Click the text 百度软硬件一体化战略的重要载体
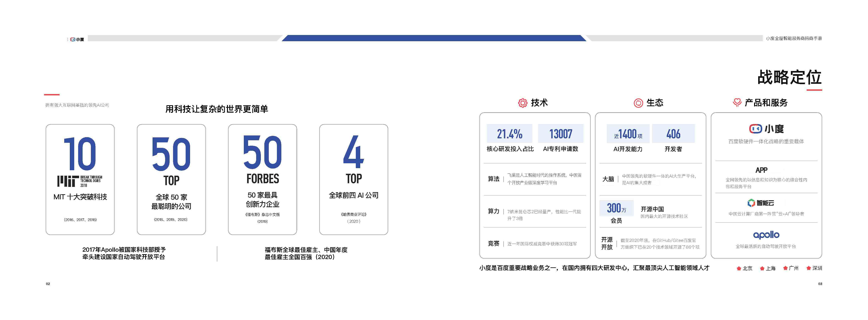 [x=766, y=142]
